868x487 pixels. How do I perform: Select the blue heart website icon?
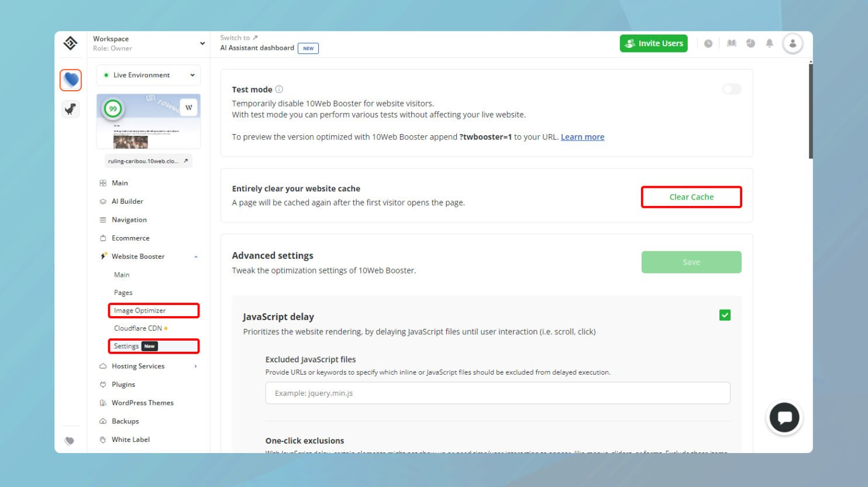point(70,80)
